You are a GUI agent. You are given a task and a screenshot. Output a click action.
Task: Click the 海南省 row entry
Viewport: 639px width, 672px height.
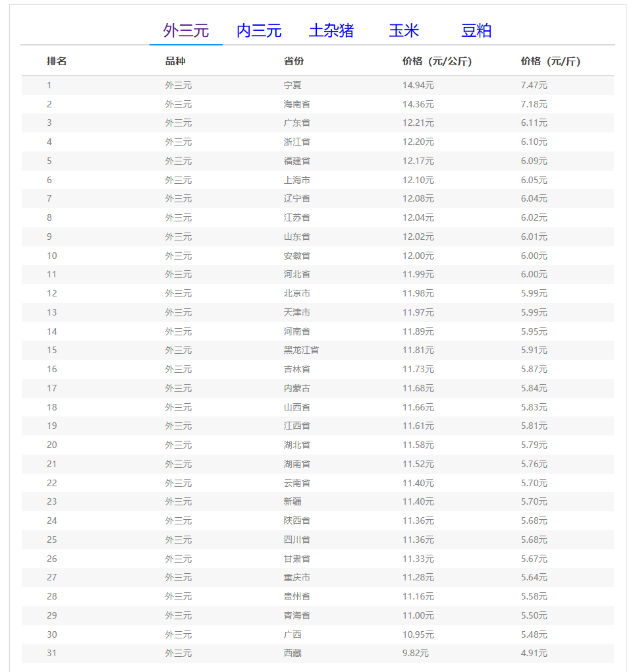[297, 104]
